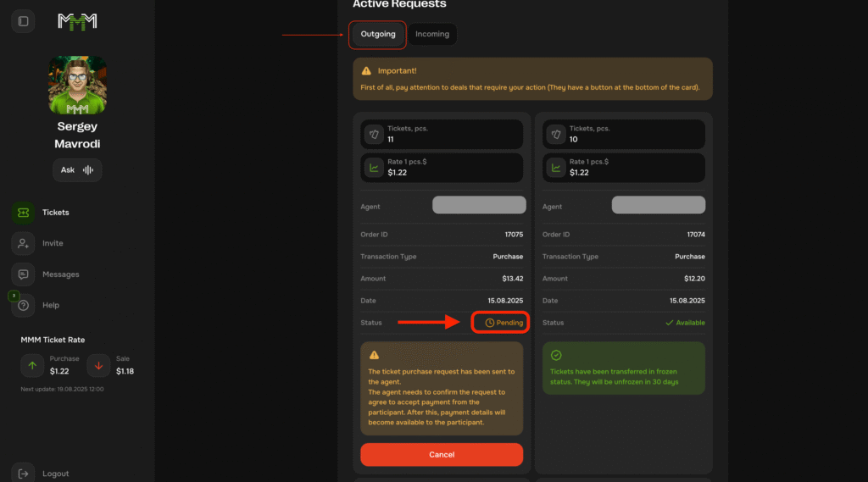Switch to the Outgoing tab

click(377, 35)
